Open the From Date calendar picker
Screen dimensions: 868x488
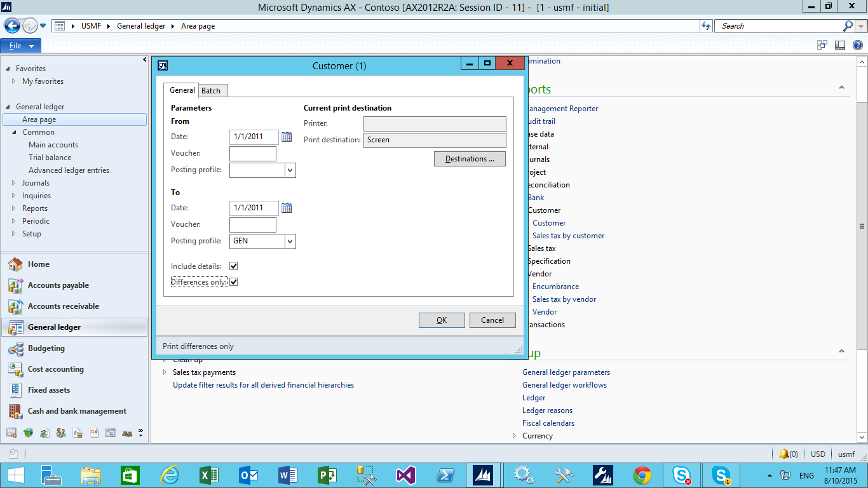point(287,137)
